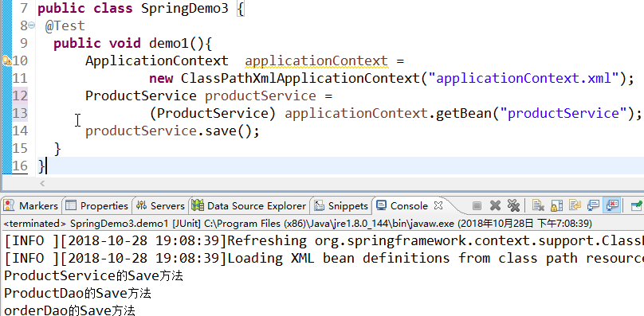Click the horizontal scrollbar left arrow in editor

pos(42,183)
